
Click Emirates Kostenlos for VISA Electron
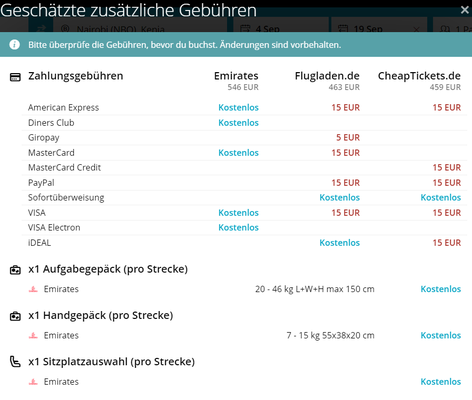[x=238, y=228]
